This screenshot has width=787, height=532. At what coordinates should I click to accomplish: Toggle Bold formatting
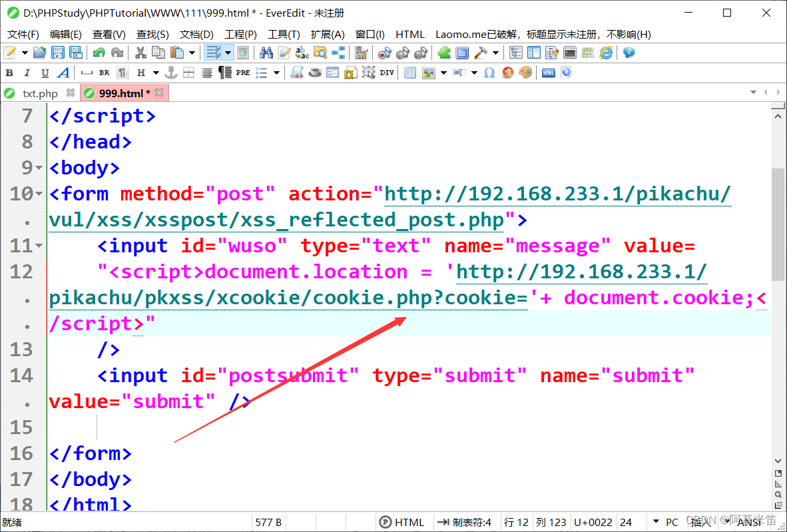tap(9, 73)
